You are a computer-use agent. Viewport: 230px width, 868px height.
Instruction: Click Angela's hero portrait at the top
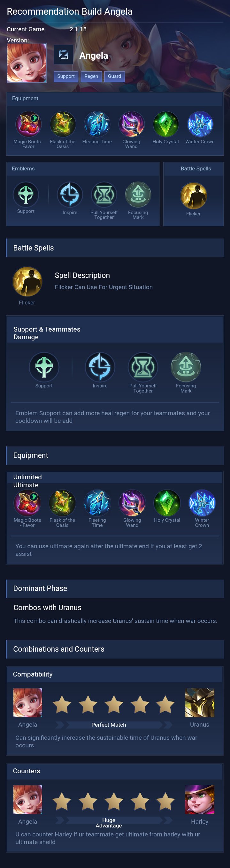pyautogui.click(x=27, y=63)
